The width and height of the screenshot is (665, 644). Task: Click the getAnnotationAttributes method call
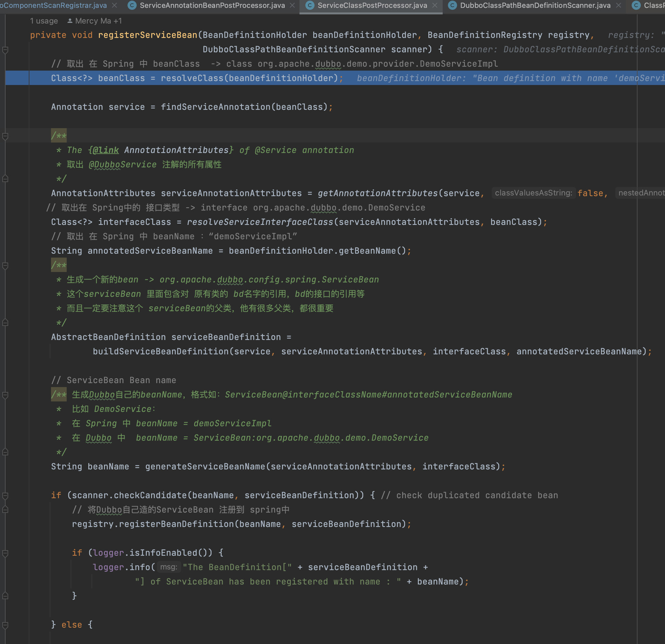[378, 193]
